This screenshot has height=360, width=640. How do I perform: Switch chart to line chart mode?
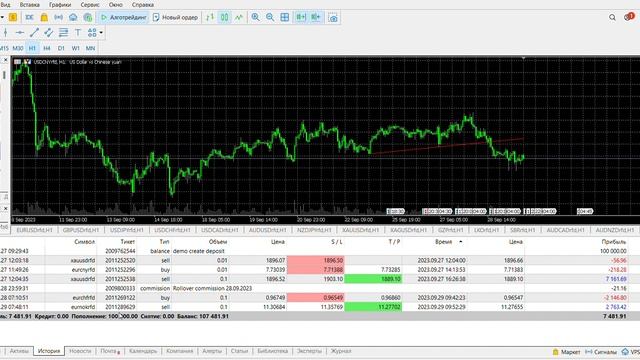(x=239, y=17)
